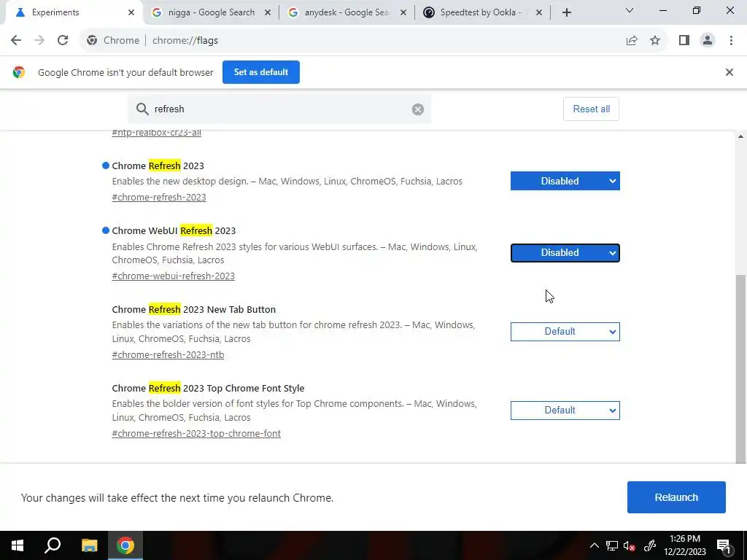
Task: Click the Set as default button
Action: [261, 72]
